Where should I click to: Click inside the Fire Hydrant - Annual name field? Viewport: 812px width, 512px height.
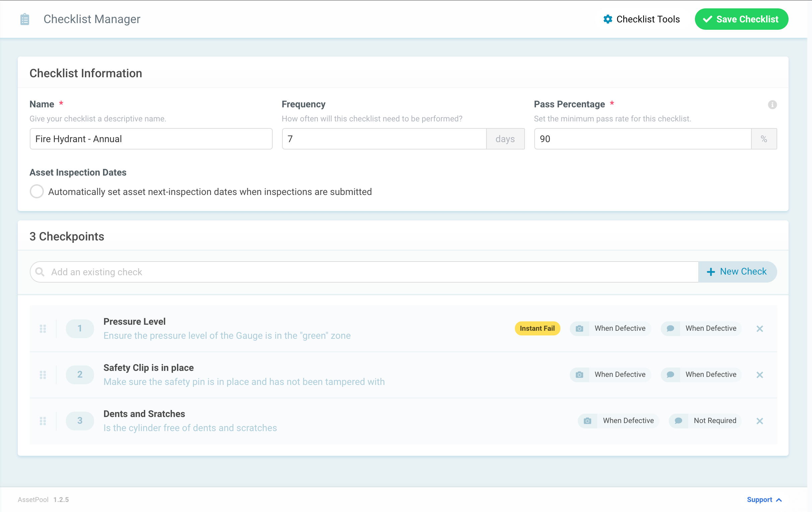[x=151, y=138]
